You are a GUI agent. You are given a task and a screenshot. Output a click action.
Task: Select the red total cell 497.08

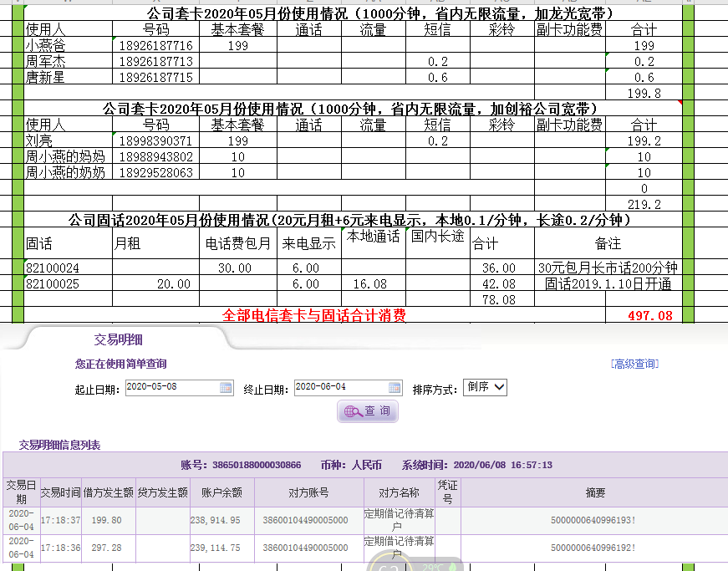pyautogui.click(x=649, y=316)
